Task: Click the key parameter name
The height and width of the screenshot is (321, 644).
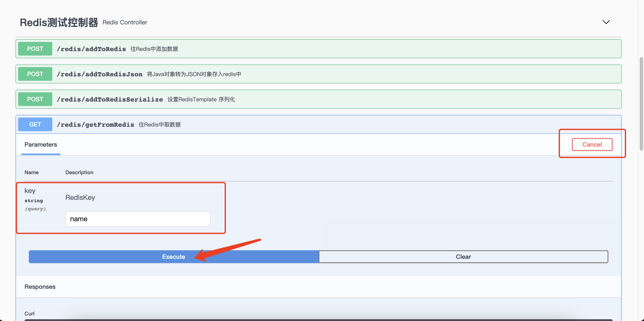Action: [x=30, y=191]
